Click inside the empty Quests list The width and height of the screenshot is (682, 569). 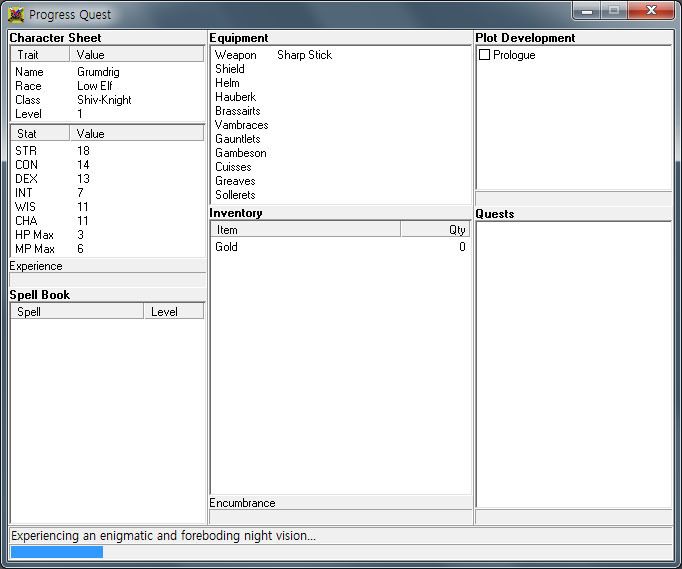pyautogui.click(x=574, y=365)
